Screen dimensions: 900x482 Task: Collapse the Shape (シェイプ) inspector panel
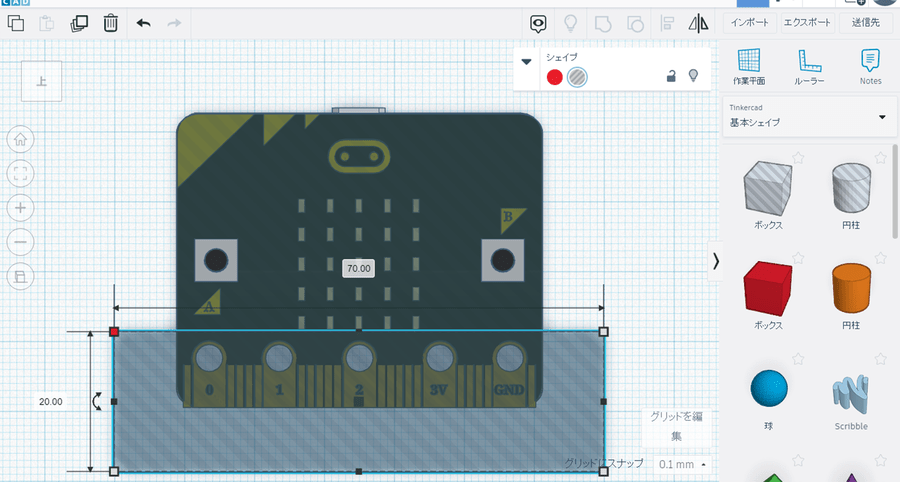(527, 61)
